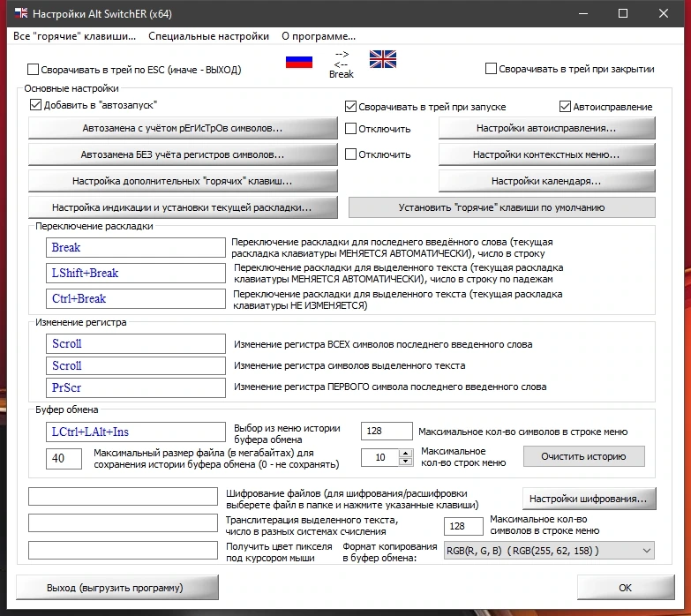
Task: Click the Alt SwitchER title bar icon
Action: pyautogui.click(x=20, y=13)
